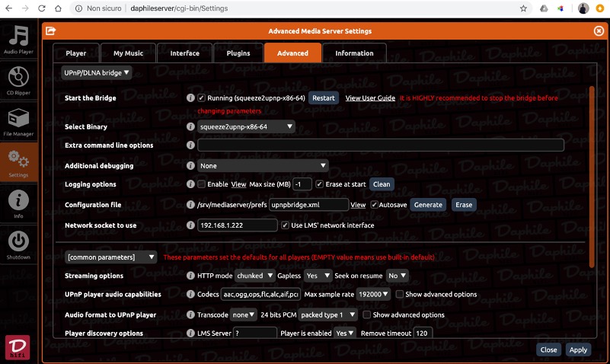This screenshot has height=364, width=610.
Task: Check Show advanced options beside 24 bits PCM
Action: tap(367, 315)
